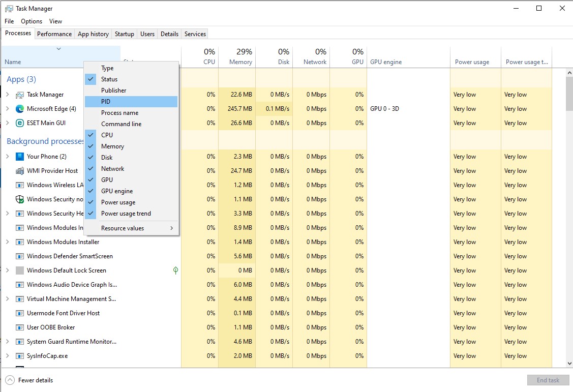Enable the Publisher column option
Viewport: 573px width, 392px height.
(131, 91)
